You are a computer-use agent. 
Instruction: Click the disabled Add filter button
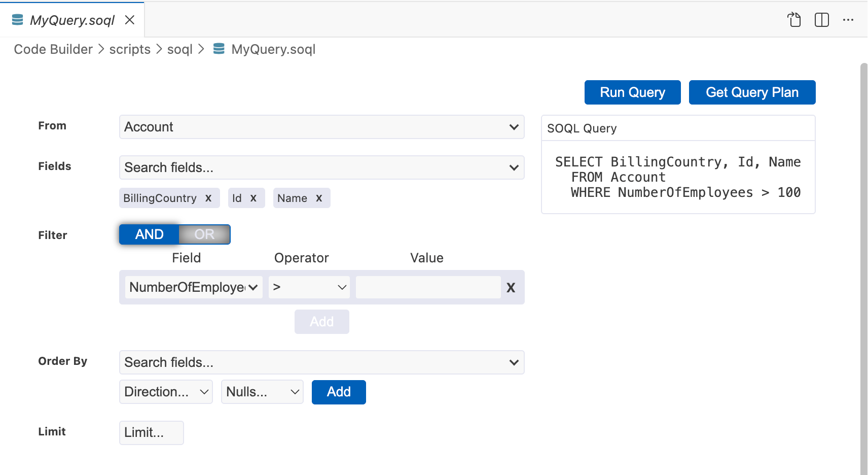(322, 322)
